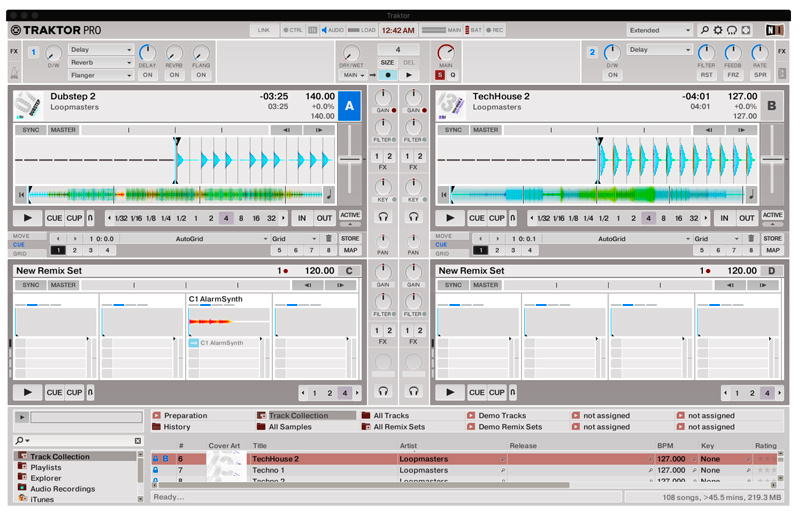Click Deck C headphone cue icon
The image size is (800, 514).
click(383, 391)
